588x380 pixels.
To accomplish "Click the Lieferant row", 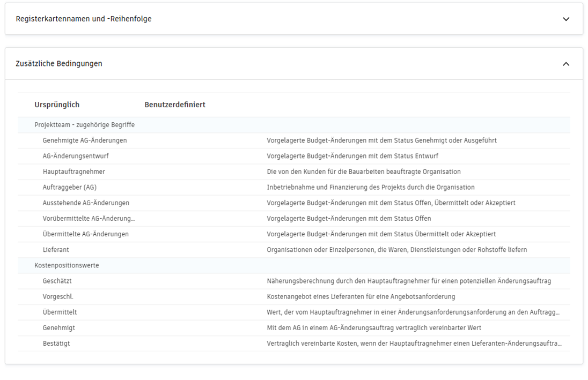I will pyautogui.click(x=56, y=249).
